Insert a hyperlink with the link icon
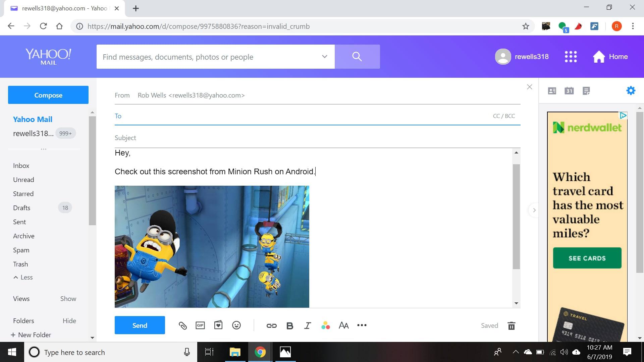The height and width of the screenshot is (362, 644). tap(272, 325)
